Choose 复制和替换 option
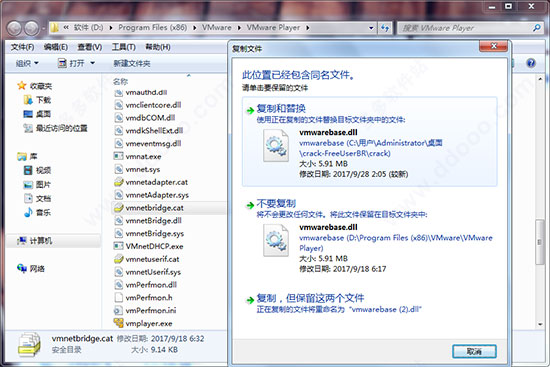Viewport: 550px width, 367px height. [369, 141]
